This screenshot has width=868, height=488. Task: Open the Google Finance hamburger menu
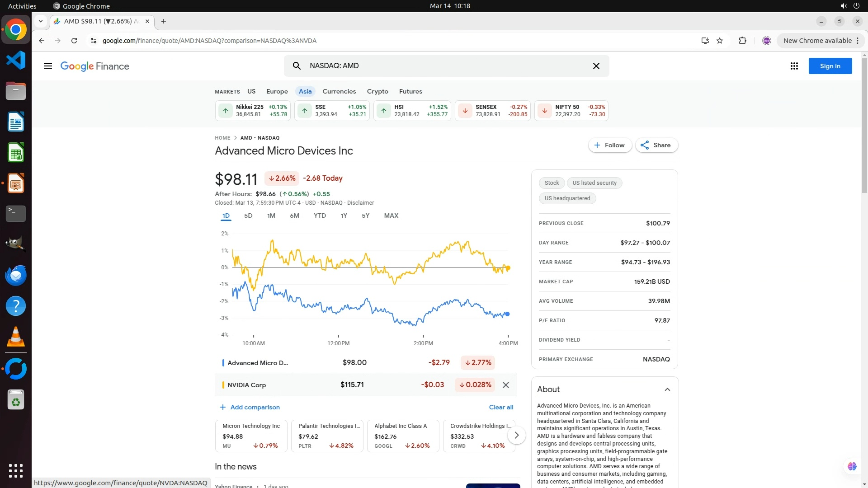coord(47,66)
